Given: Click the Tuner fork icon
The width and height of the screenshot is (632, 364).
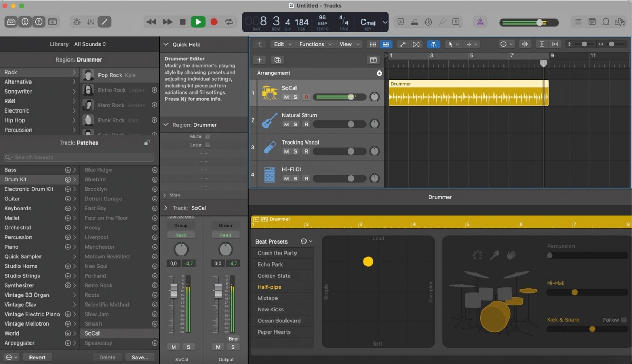Looking at the screenshot, I should (442, 22).
